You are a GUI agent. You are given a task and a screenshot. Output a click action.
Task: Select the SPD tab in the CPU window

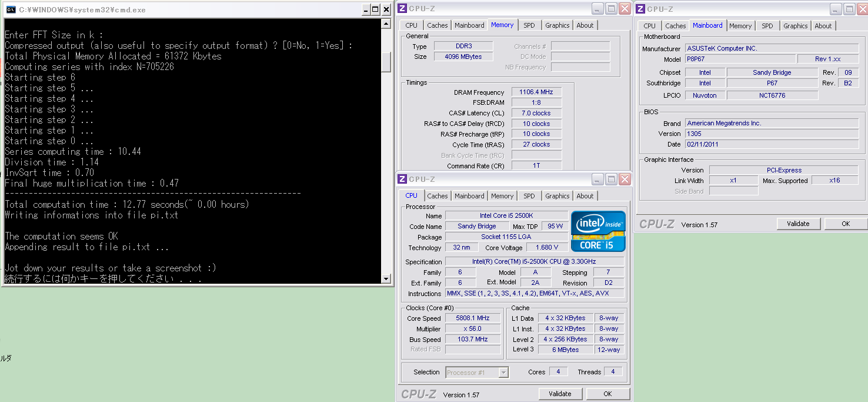[529, 196]
